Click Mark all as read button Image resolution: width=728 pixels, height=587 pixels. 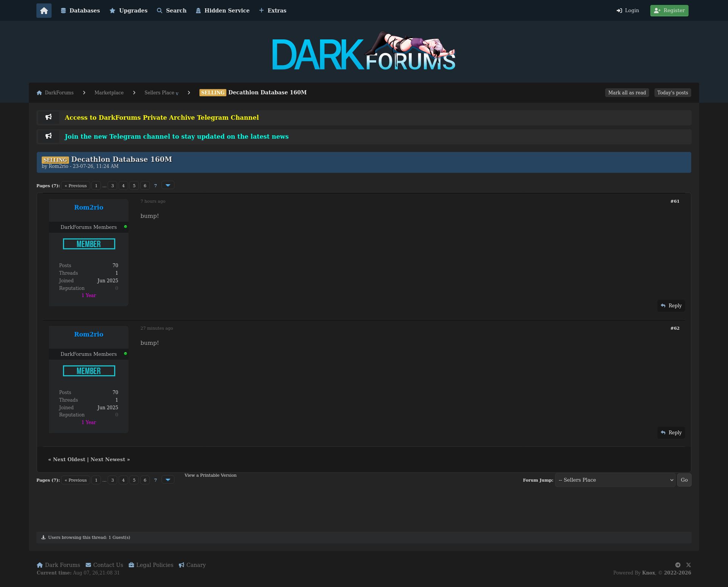pyautogui.click(x=627, y=93)
